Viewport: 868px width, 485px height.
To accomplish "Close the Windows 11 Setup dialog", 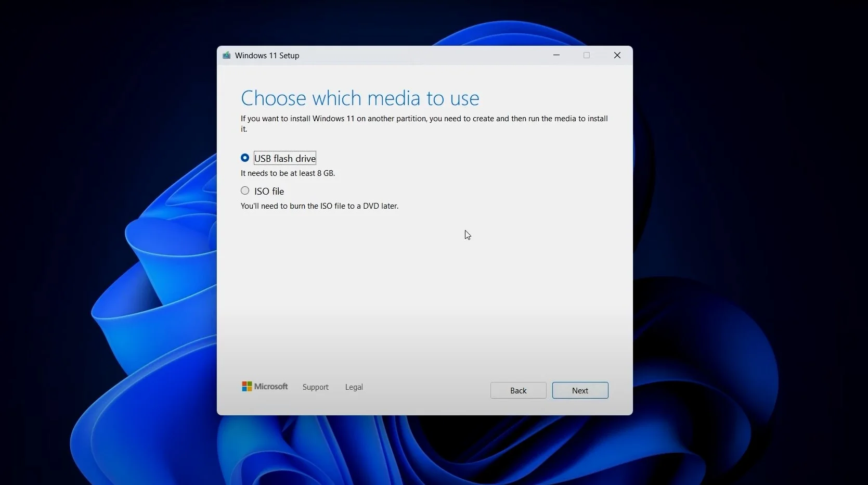I will click(x=617, y=55).
